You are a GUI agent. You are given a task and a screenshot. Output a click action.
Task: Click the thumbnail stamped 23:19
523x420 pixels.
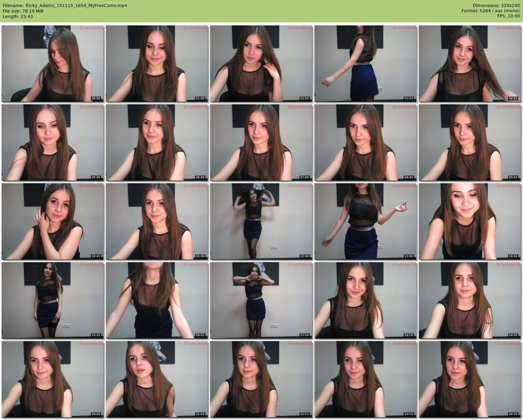coord(365,379)
